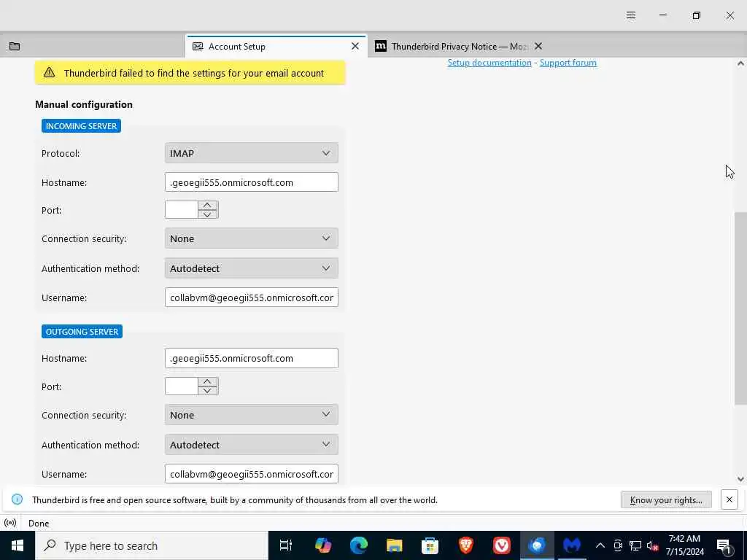Open outgoing Connection security dropdown
Viewport: 747px width, 560px height.
pos(251,415)
